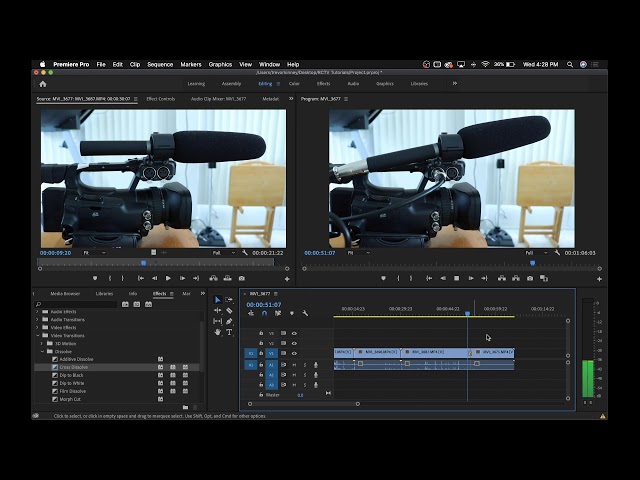Step forward one frame in Program monitor

point(471,278)
